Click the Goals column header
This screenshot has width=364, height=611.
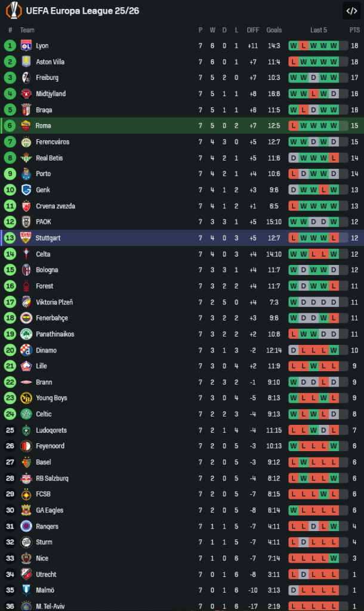[x=274, y=30]
